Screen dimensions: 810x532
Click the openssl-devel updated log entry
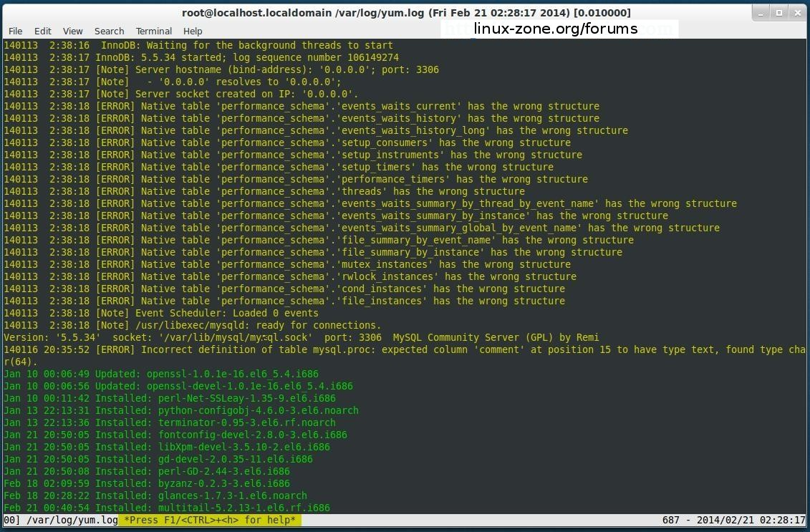[x=249, y=386]
